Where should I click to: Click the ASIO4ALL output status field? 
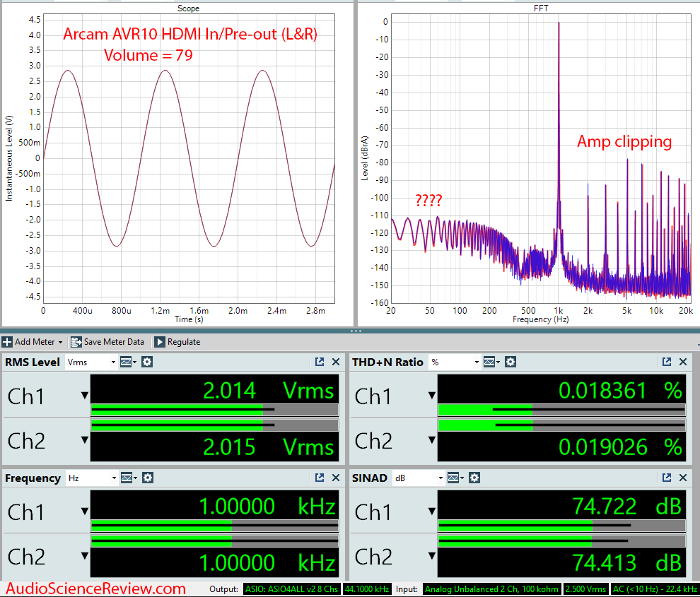tap(291, 589)
